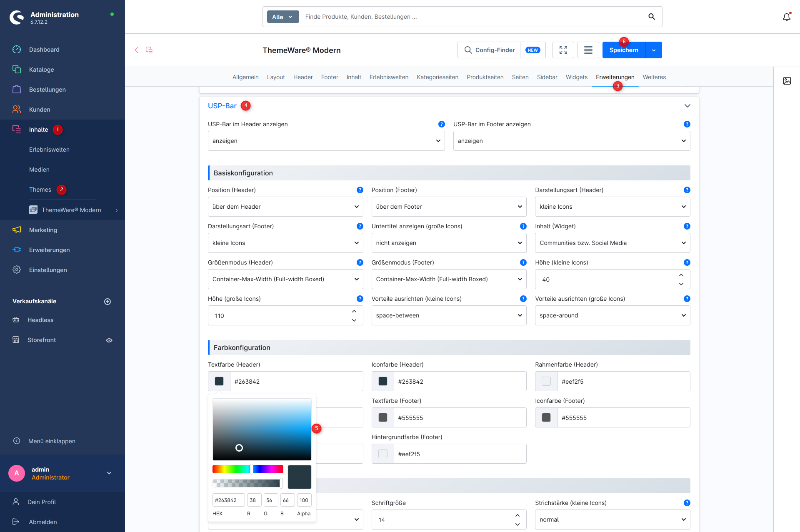Show help for USP-Bar im Footer anzeigen
Viewport: 800px width, 532px height.
pos(687,124)
